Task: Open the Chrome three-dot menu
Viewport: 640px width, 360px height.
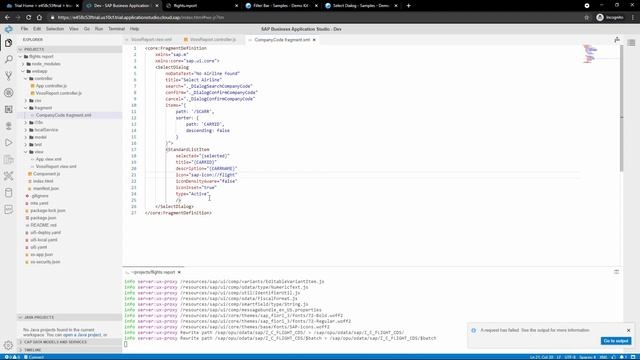Action: (x=633, y=18)
